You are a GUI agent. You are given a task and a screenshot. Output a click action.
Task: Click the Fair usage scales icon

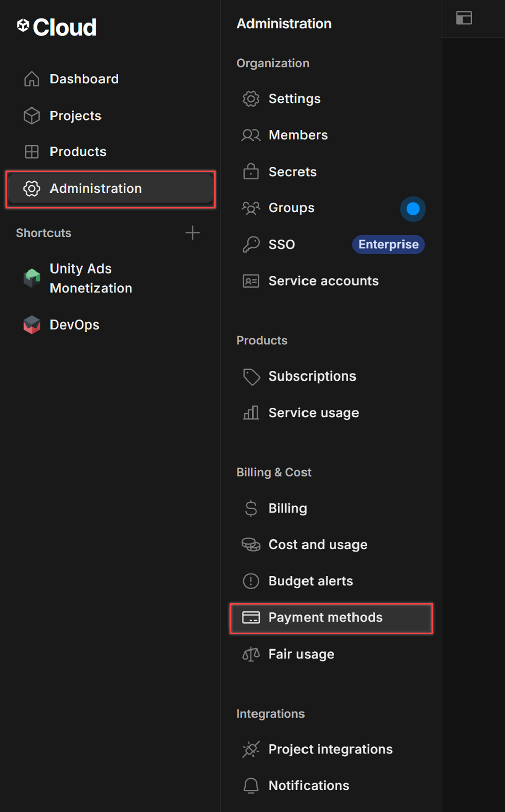[x=251, y=654]
